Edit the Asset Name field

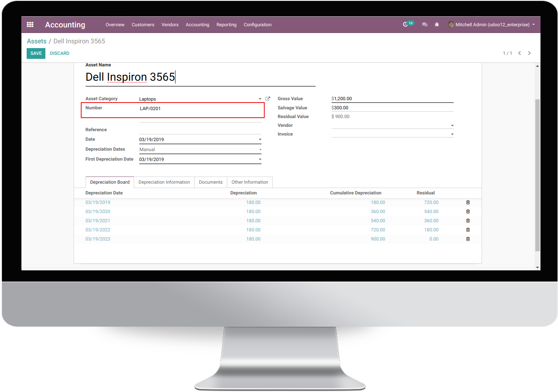pyautogui.click(x=201, y=77)
